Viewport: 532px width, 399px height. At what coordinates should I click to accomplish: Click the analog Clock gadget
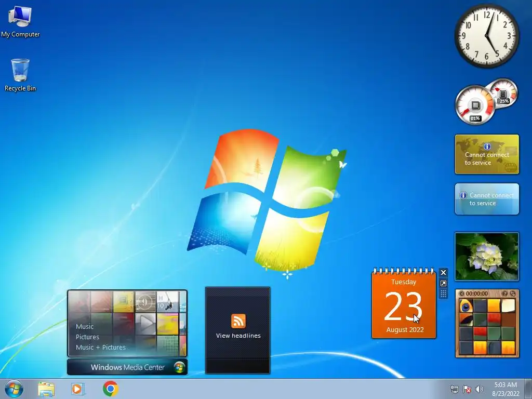pos(487,36)
